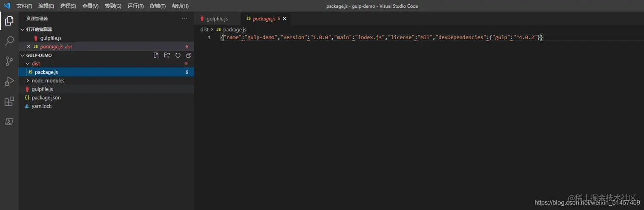Click the "gulp-demo" string in code
This screenshot has height=210, width=644.
coord(261,37)
